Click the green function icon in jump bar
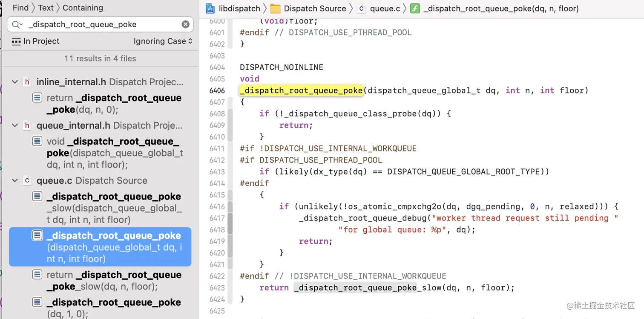The image size is (644, 319). 415,8
